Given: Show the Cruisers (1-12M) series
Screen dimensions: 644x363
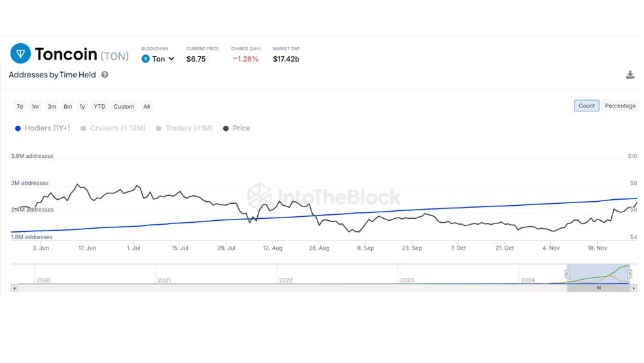Looking at the screenshot, I should pos(113,128).
